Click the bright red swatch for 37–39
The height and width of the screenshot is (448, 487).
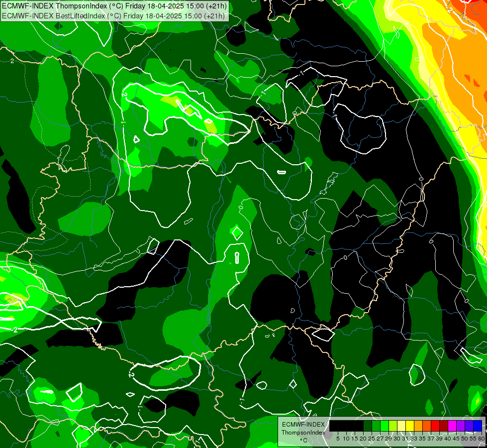click(x=435, y=426)
